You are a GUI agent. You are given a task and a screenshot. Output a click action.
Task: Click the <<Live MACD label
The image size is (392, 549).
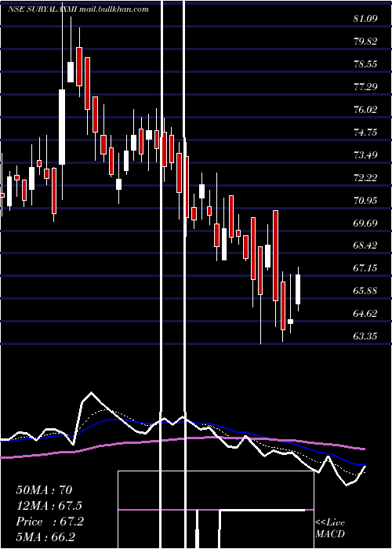click(330, 529)
